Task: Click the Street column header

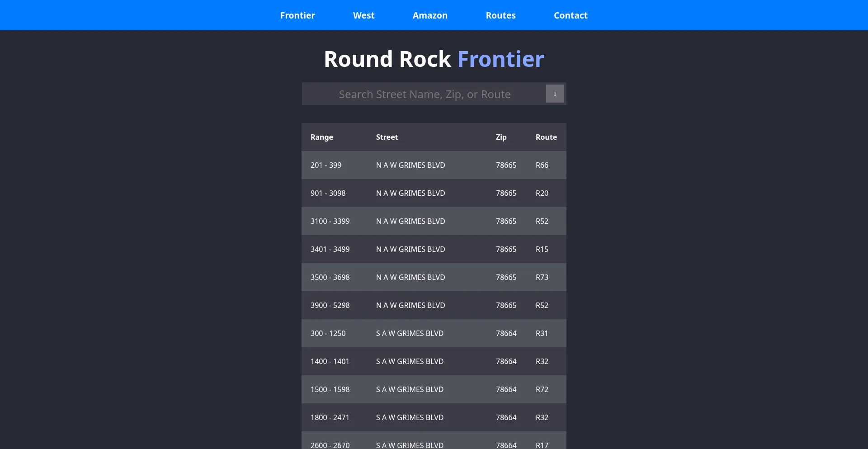Action: [x=387, y=137]
